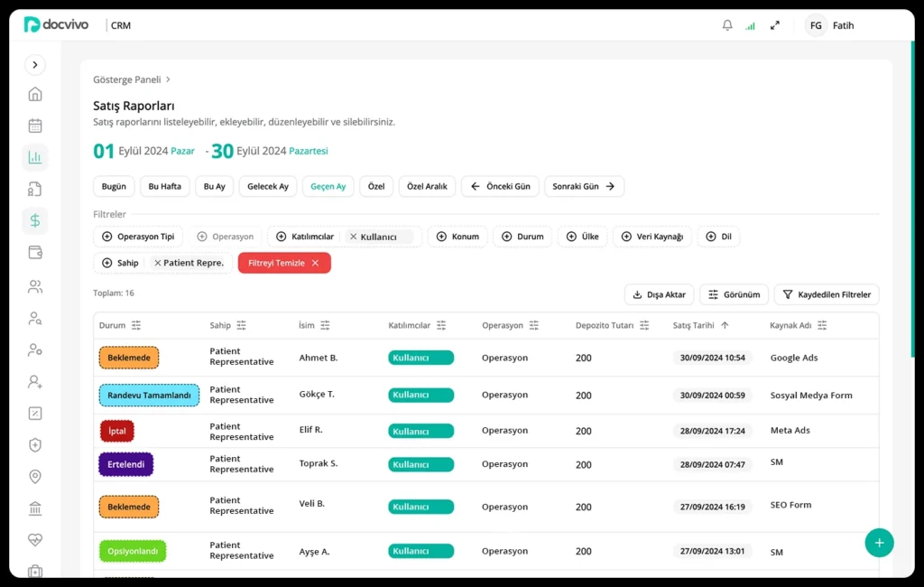This screenshot has height=587, width=924.
Task: Switch to Geçen Ay date range
Action: (x=328, y=187)
